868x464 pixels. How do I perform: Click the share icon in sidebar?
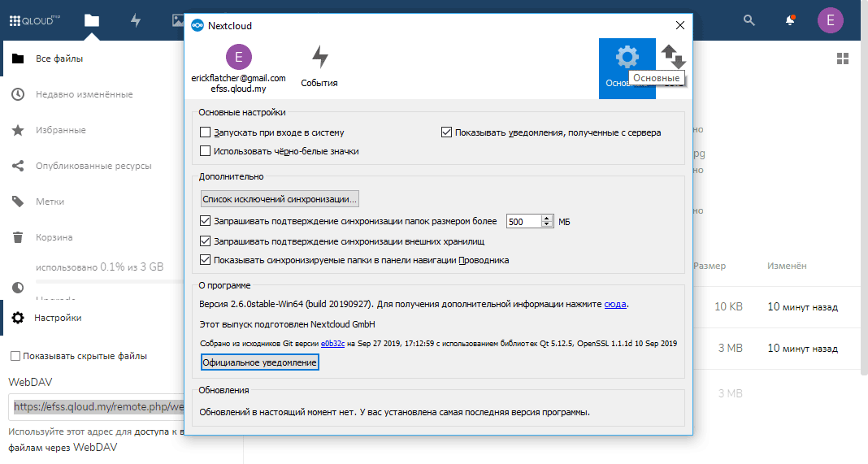(18, 166)
